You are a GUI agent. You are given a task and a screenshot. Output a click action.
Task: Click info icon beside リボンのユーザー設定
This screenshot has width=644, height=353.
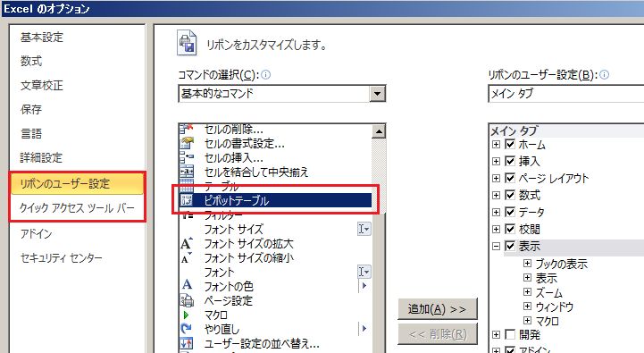(x=604, y=75)
